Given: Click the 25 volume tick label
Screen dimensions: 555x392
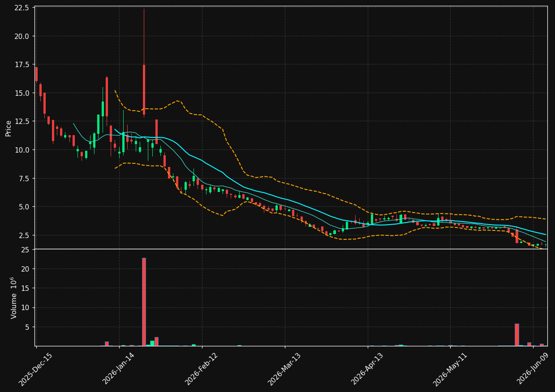Looking at the screenshot, I should 25,250.
